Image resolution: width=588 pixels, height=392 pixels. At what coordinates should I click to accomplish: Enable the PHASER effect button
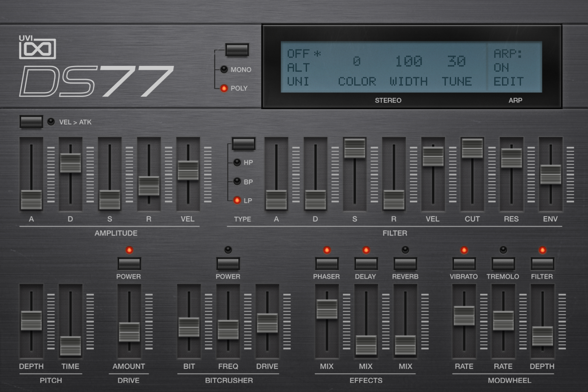click(327, 264)
